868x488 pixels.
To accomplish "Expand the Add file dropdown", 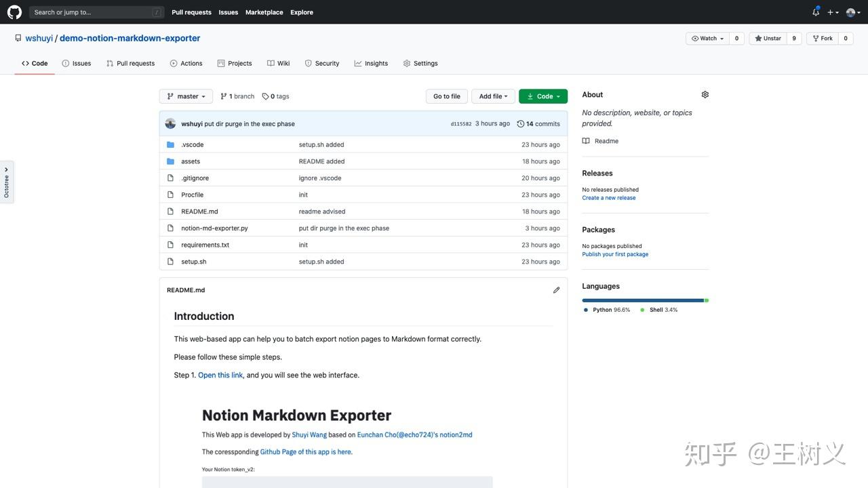I will [x=492, y=96].
